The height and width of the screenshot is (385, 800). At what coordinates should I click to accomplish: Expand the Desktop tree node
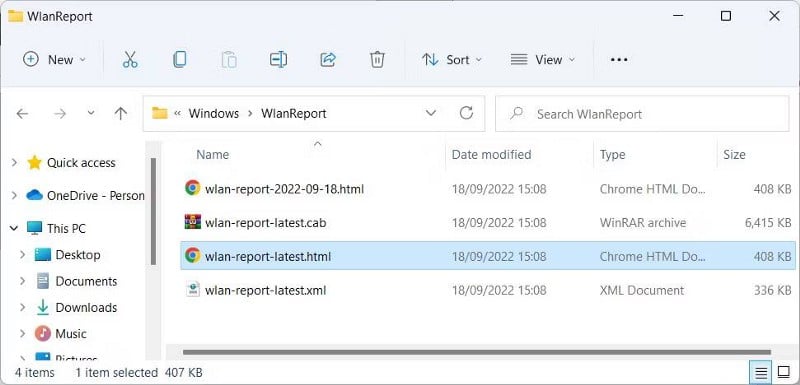click(x=22, y=254)
